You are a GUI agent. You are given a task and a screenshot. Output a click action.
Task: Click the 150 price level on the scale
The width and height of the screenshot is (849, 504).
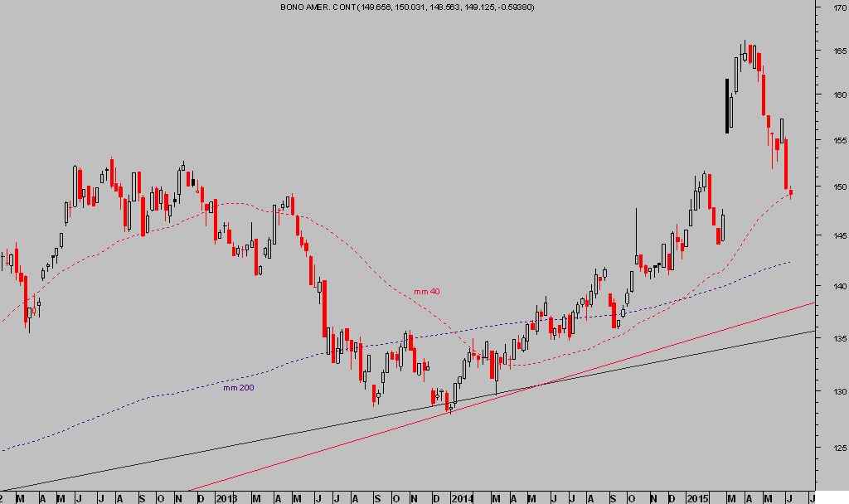click(829, 187)
